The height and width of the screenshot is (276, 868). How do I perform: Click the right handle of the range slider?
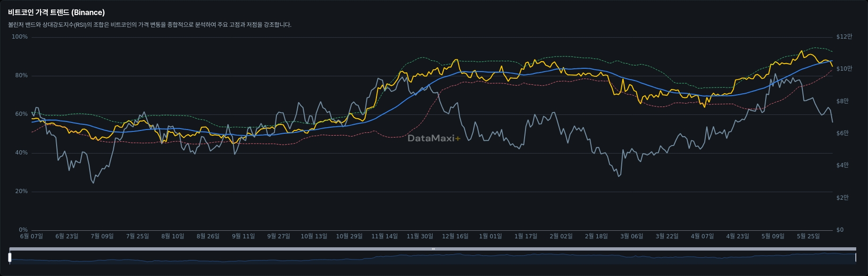[855, 257]
